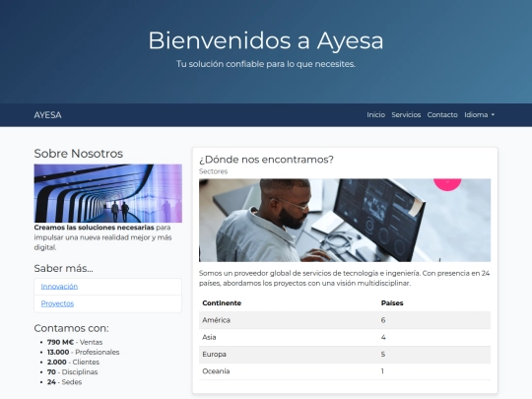This screenshot has width=532, height=399.
Task: Click the tagline 'Tu solución confiable para lo que necesites.'
Action: pyautogui.click(x=266, y=64)
